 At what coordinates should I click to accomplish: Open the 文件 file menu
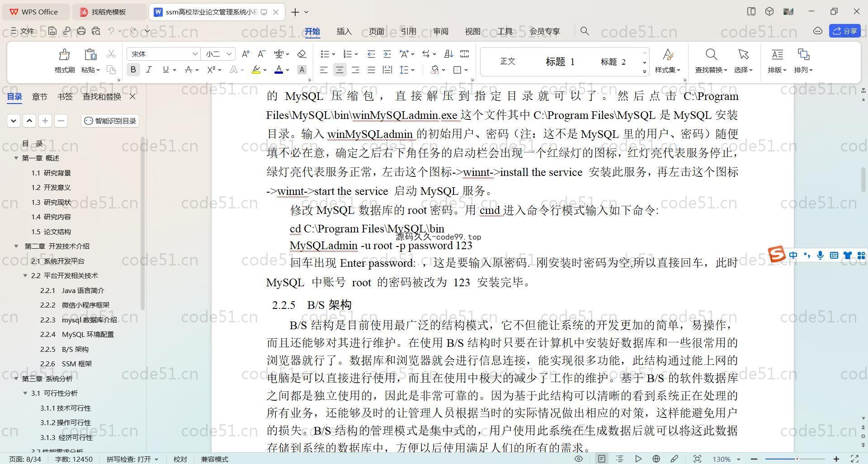coord(22,31)
